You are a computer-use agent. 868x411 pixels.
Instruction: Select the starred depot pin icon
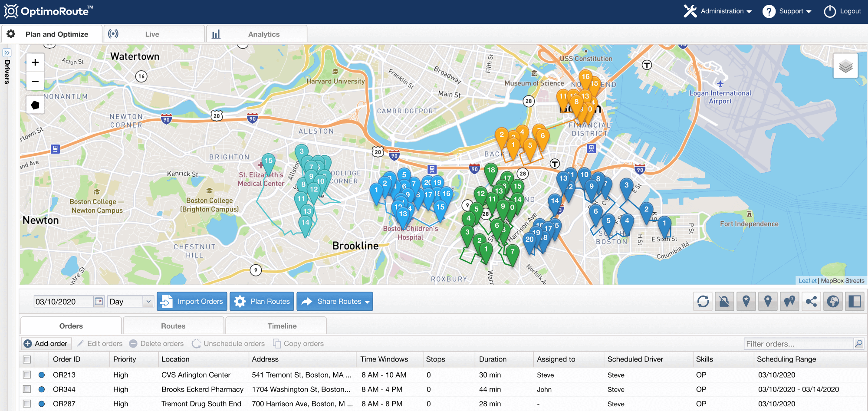pyautogui.click(x=746, y=301)
